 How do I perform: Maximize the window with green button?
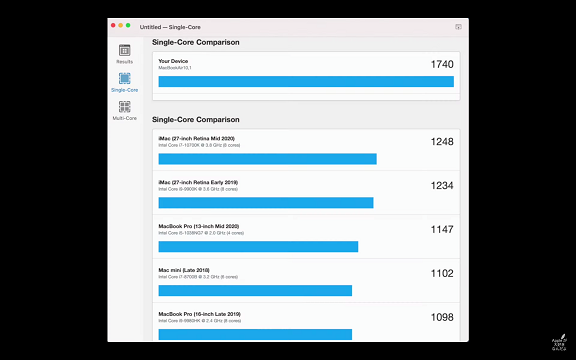(x=128, y=25)
